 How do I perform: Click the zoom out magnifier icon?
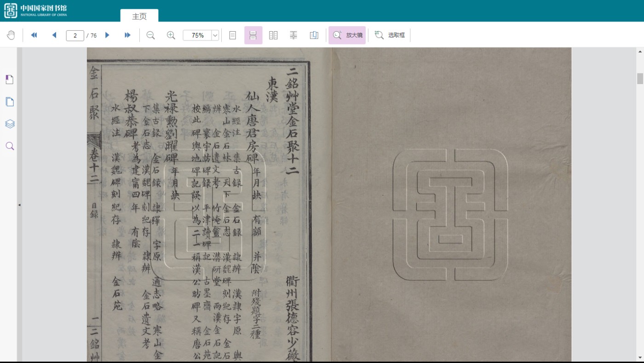[150, 35]
